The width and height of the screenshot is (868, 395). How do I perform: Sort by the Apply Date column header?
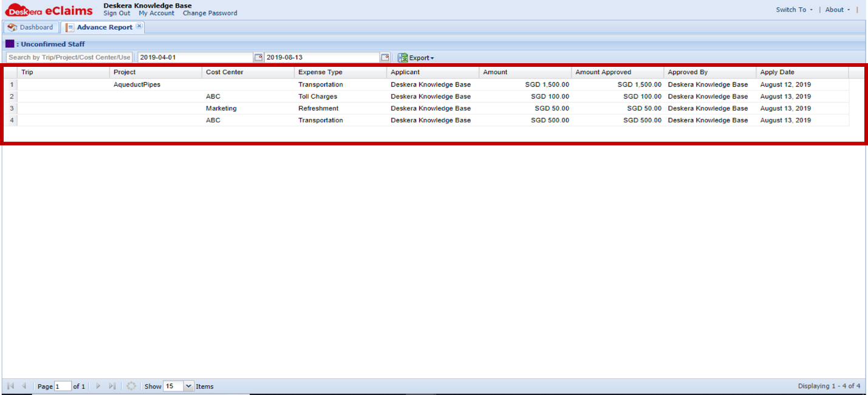tap(802, 72)
